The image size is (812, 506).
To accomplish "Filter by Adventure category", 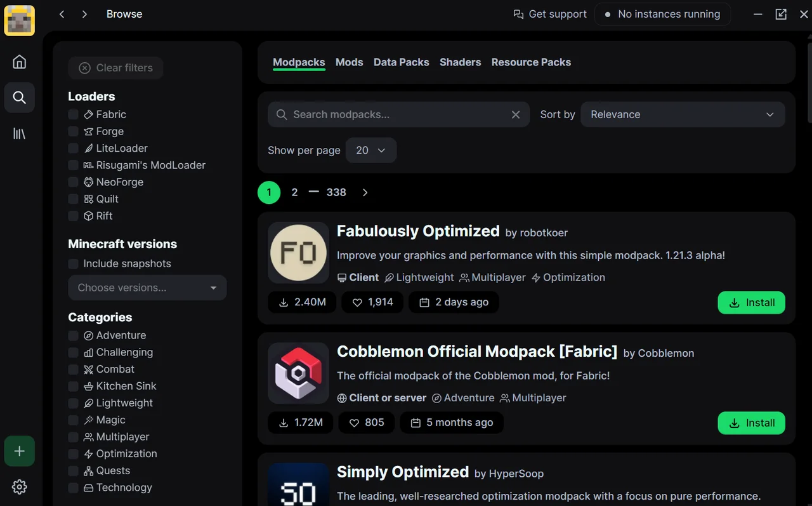I will click(x=73, y=335).
